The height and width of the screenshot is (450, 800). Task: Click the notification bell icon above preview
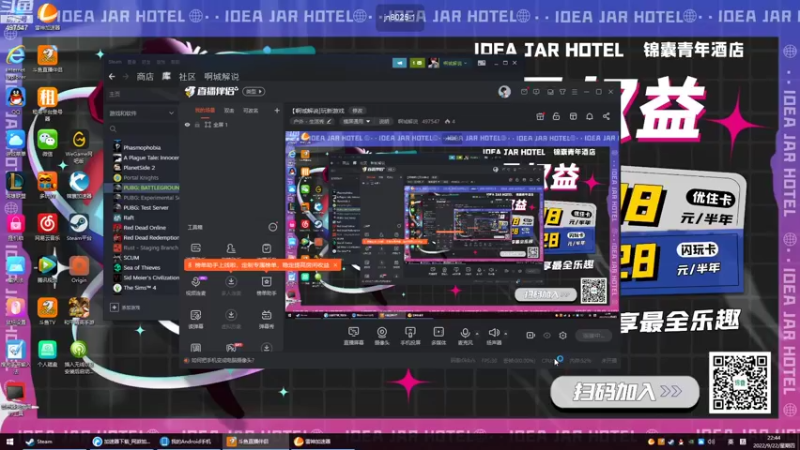coord(589,117)
